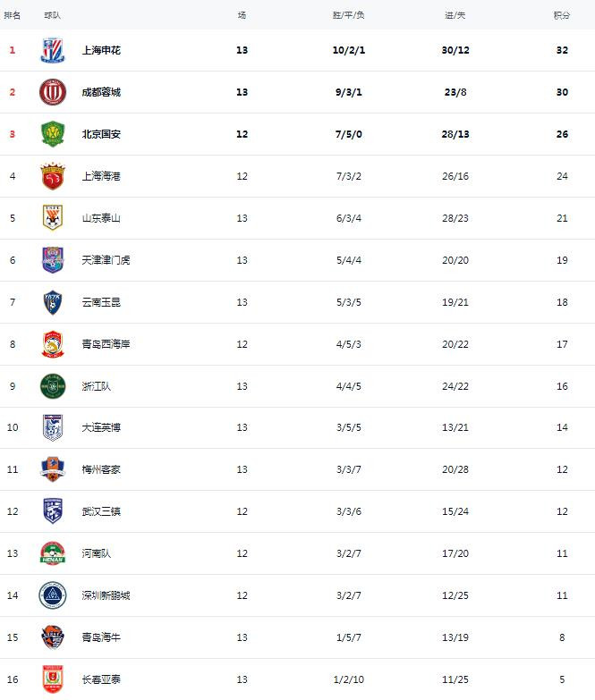Viewport: 595px width, 700px height.
Task: Click the 积分 points column header
Action: pos(562,15)
